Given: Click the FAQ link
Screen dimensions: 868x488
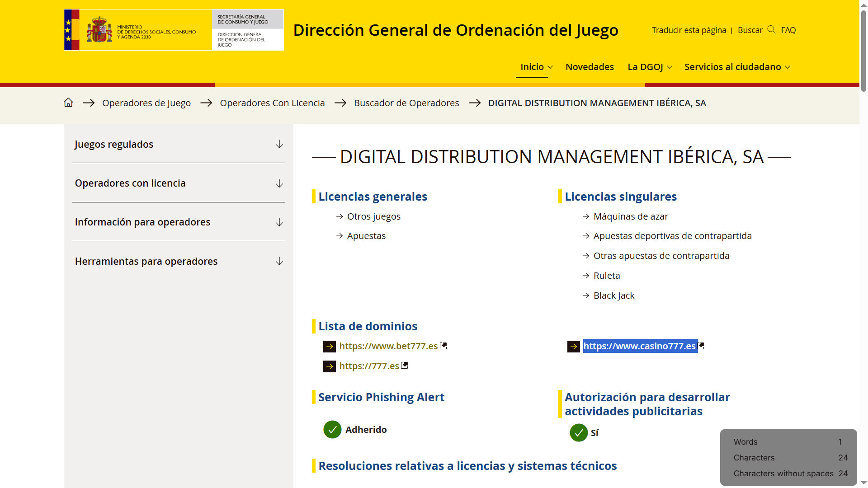Looking at the screenshot, I should [x=788, y=30].
